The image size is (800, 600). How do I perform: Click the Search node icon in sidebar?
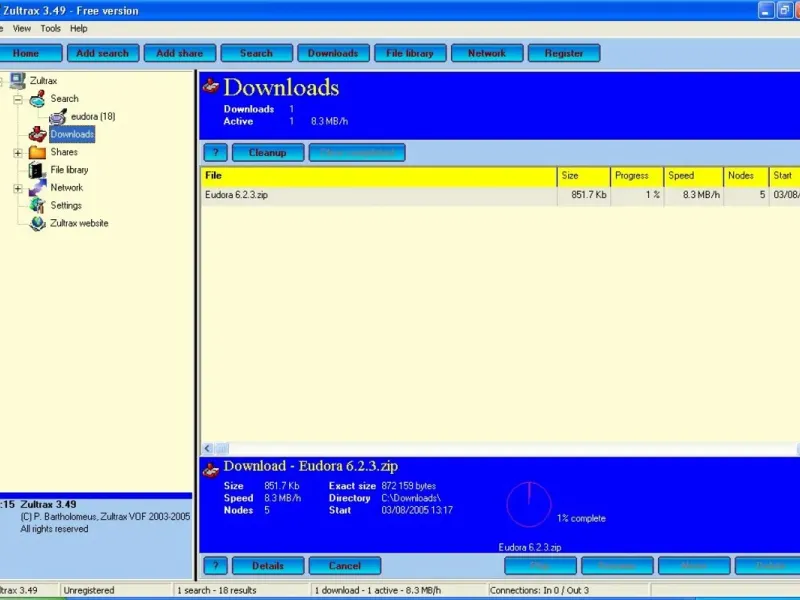[37, 99]
